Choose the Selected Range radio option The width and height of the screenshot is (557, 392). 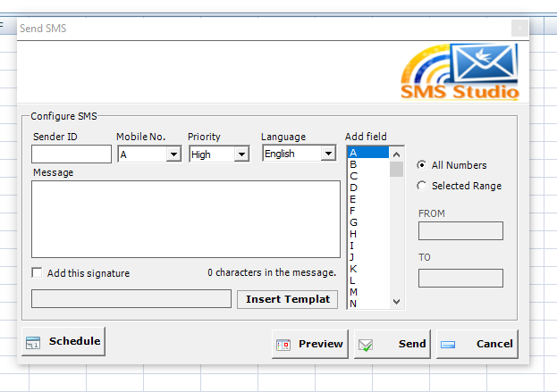[x=421, y=186]
